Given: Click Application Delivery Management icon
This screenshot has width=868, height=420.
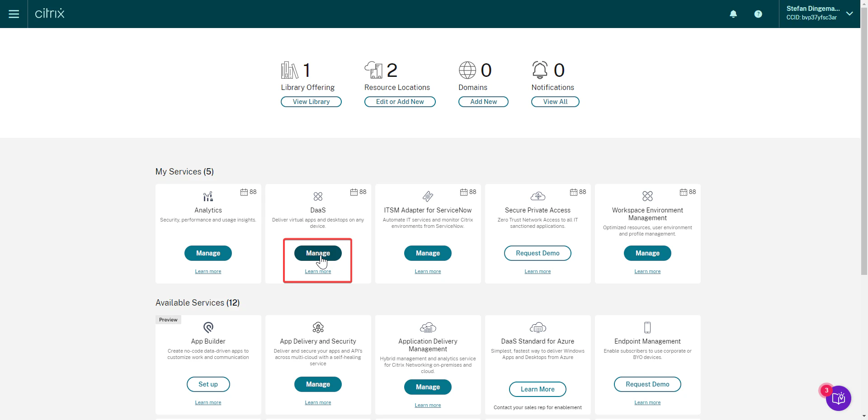Looking at the screenshot, I should 428,327.
